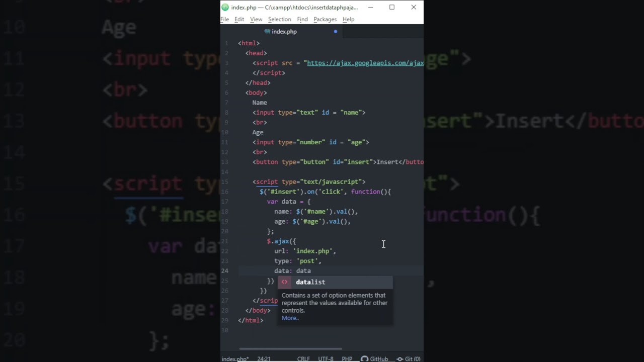Screen dimensions: 644x362
Task: Click the </head> closing tag on line 5
Action: click(x=258, y=83)
